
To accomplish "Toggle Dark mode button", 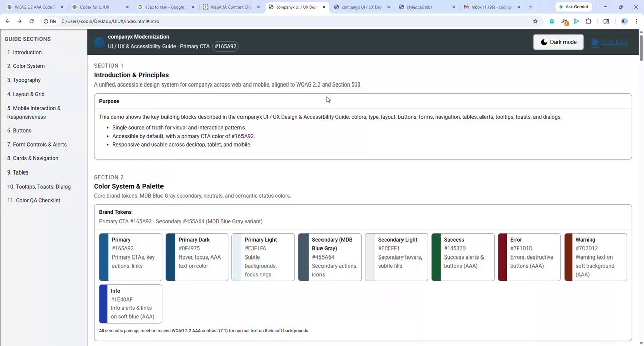I will click(x=558, y=42).
